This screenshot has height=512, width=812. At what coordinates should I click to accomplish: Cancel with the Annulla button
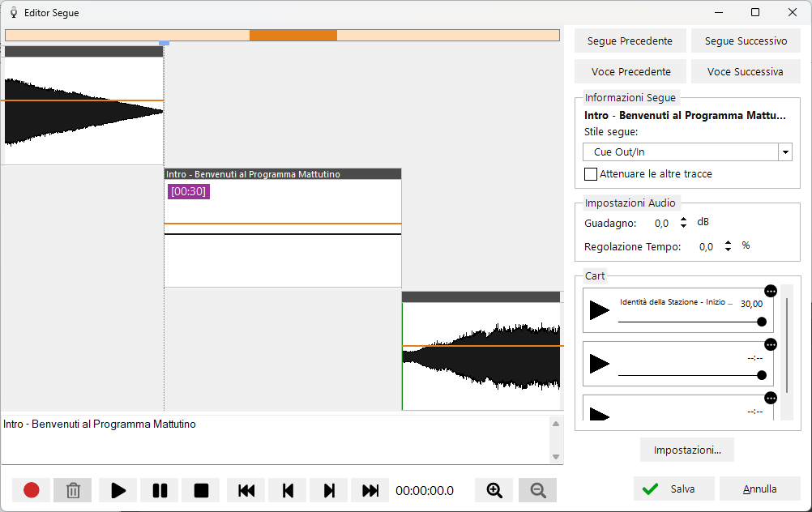[x=759, y=489]
